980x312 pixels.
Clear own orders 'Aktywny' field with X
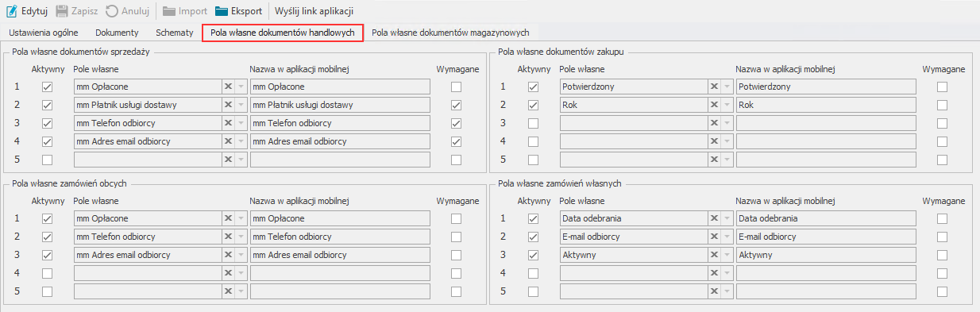pos(714,255)
